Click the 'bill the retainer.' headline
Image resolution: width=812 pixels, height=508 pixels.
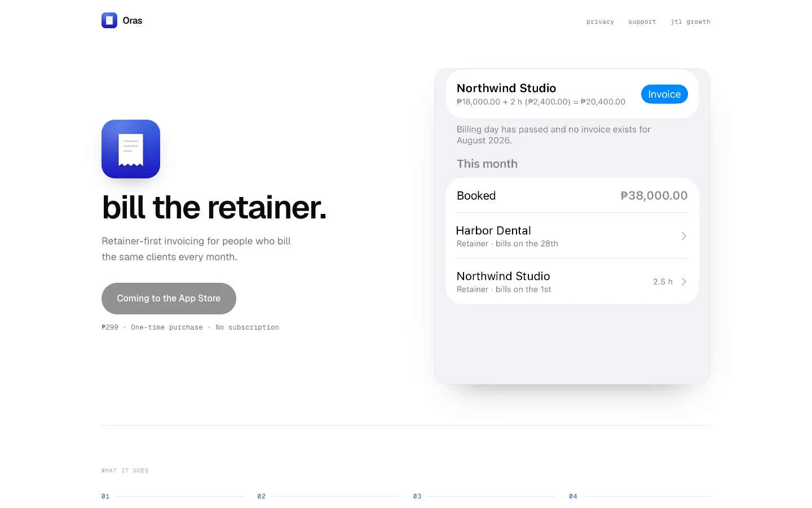(214, 207)
